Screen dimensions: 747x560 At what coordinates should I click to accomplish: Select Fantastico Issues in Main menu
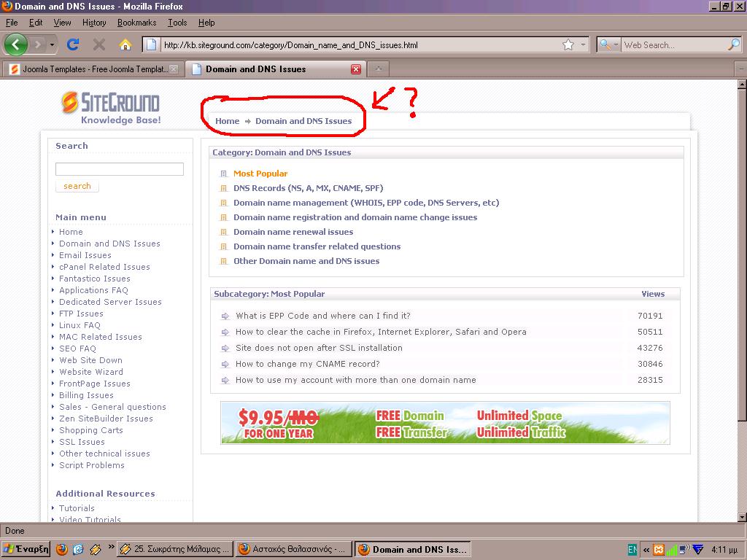pyautogui.click(x=94, y=279)
